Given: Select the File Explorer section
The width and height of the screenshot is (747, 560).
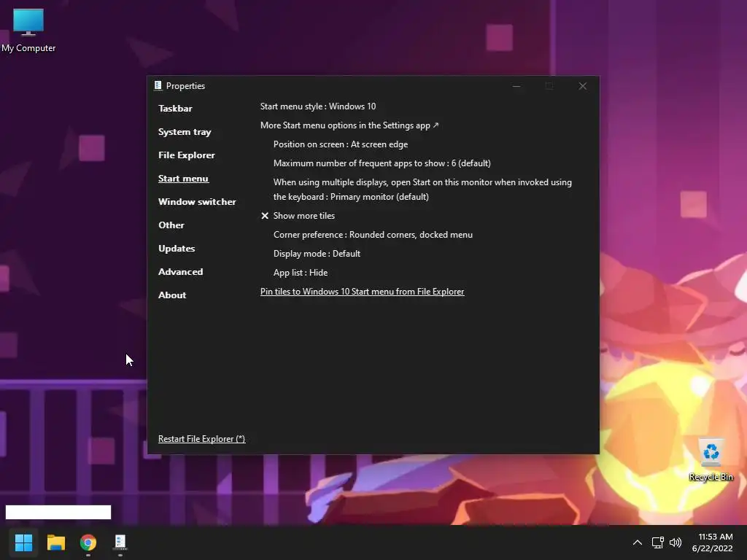Looking at the screenshot, I should click(x=186, y=155).
